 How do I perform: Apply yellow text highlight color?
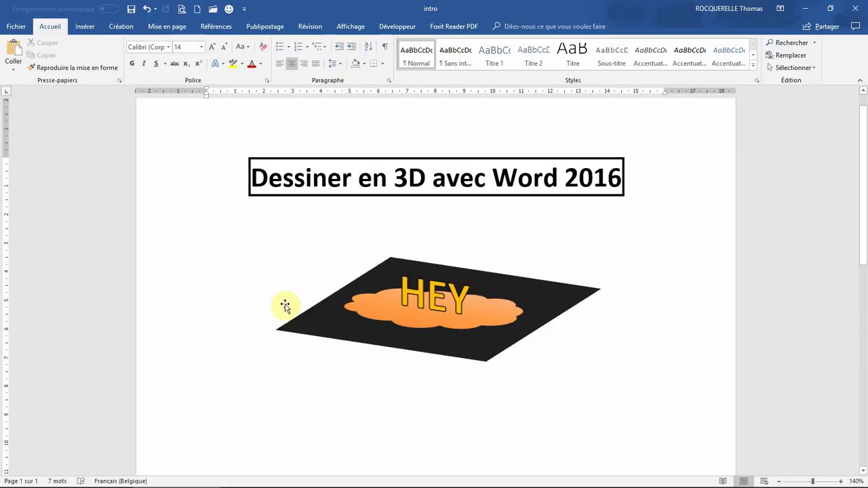(x=233, y=64)
